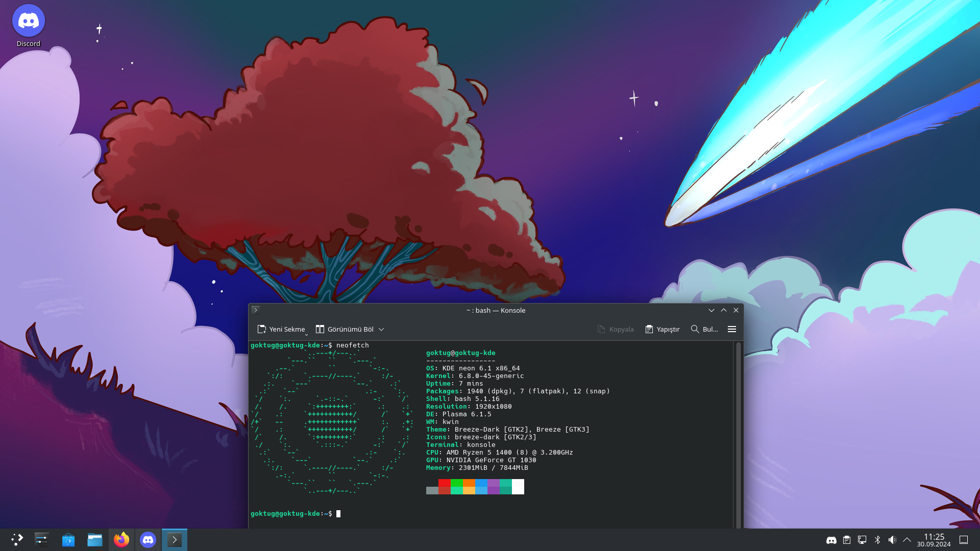Viewport: 980px width, 551px height.
Task: Click the Bul search button
Action: click(x=704, y=329)
